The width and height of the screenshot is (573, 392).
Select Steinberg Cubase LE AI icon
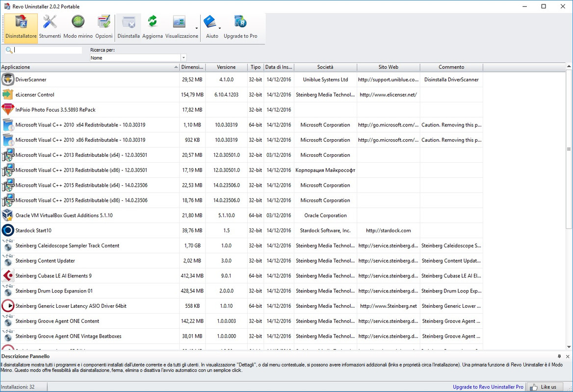click(8, 275)
